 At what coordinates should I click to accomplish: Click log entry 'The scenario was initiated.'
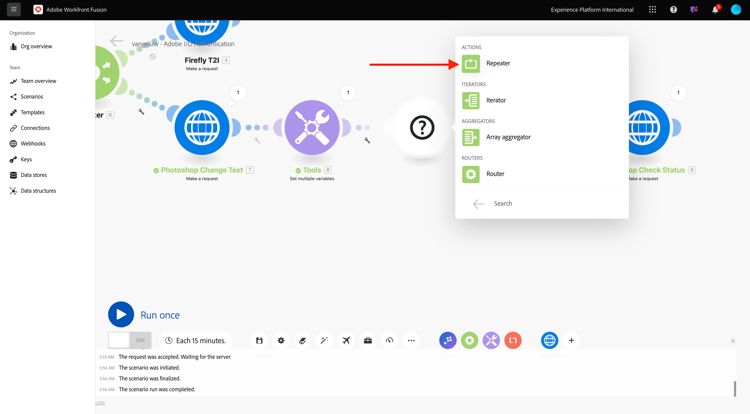[149, 368]
